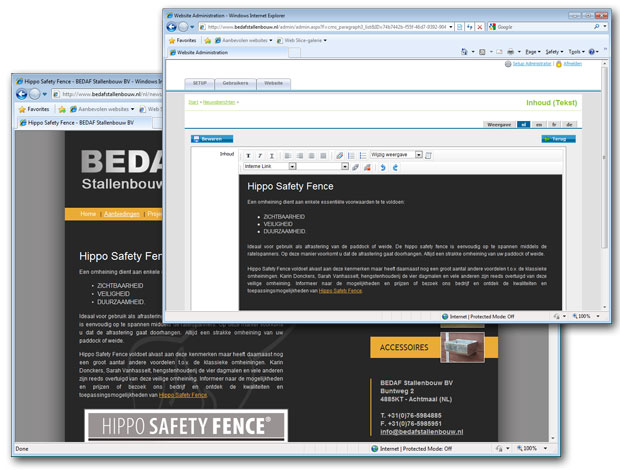The width and height of the screenshot is (620, 470).
Task: Click the Help icon in admin command bar
Action: pyautogui.click(x=592, y=52)
